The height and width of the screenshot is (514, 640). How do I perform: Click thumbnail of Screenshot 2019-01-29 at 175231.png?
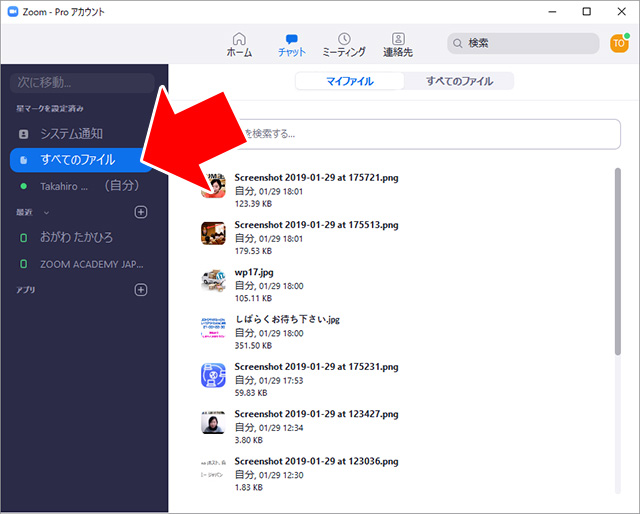tap(214, 376)
